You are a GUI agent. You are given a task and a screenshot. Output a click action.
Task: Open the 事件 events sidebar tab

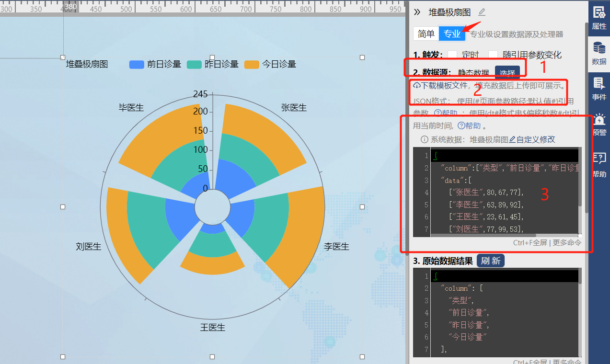(599, 89)
